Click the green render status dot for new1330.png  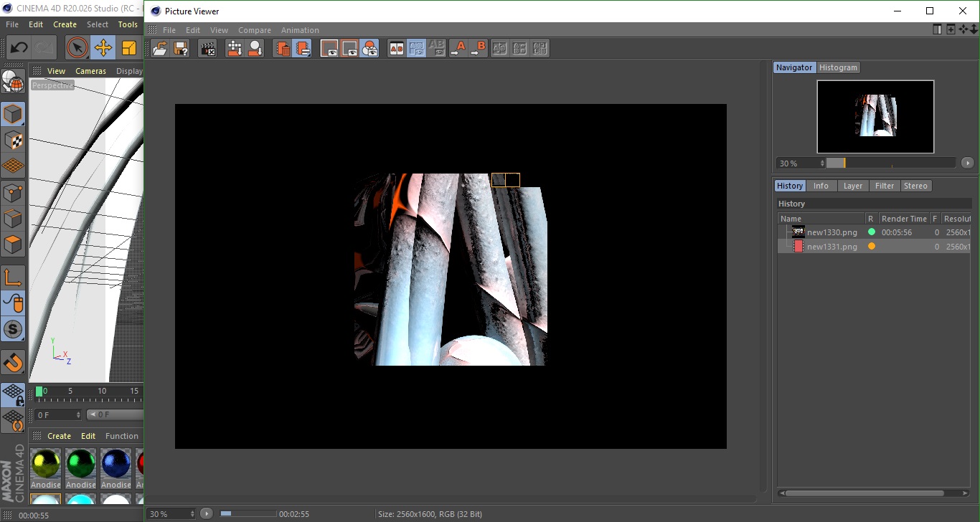click(x=871, y=232)
